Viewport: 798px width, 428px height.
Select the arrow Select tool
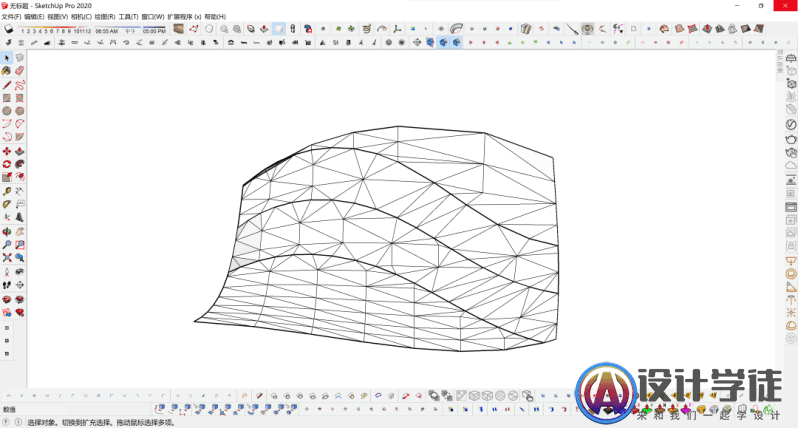click(7, 58)
